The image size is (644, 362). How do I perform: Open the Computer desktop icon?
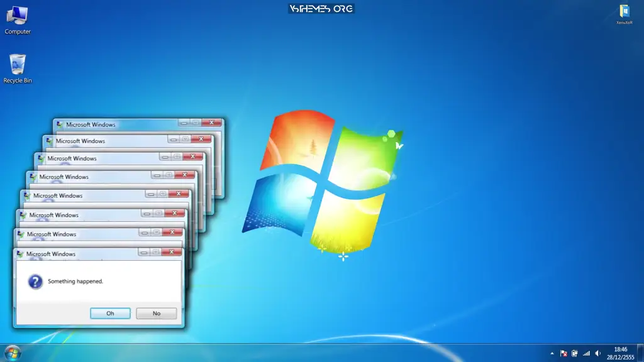(x=17, y=18)
